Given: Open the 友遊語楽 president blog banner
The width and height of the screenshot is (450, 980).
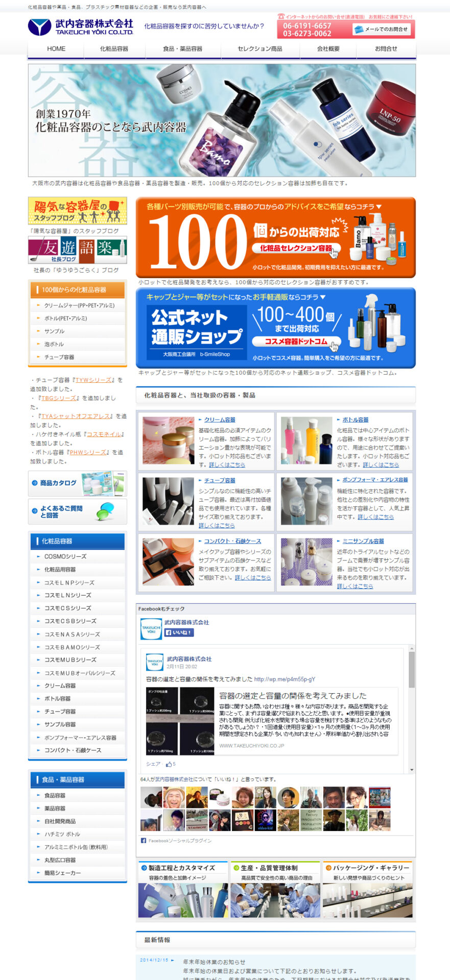Looking at the screenshot, I should pos(78,250).
